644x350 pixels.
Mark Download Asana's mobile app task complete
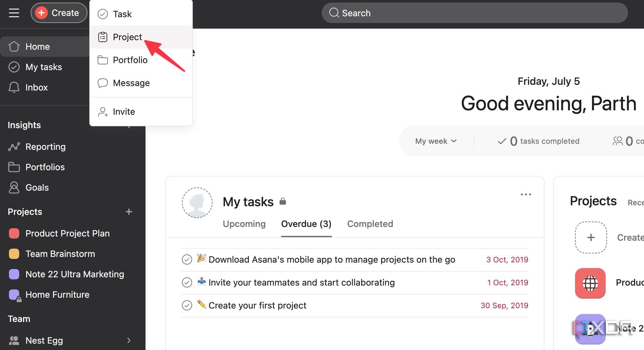tap(187, 259)
